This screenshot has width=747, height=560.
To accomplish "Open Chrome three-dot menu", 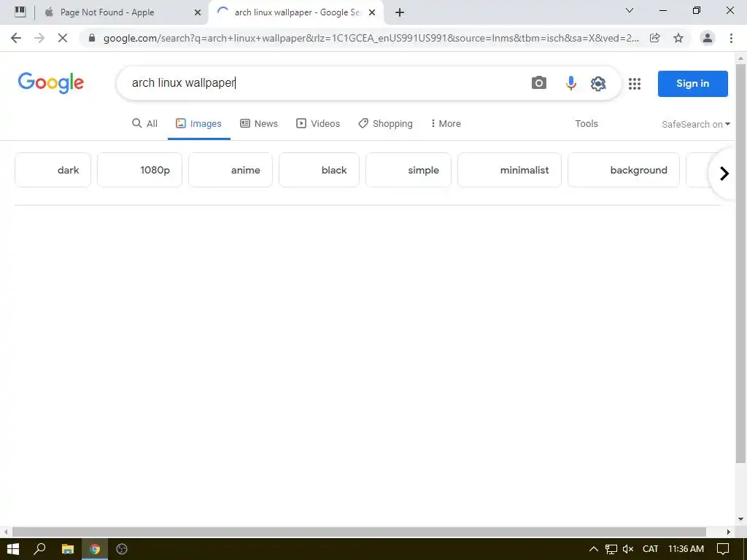I will (731, 38).
